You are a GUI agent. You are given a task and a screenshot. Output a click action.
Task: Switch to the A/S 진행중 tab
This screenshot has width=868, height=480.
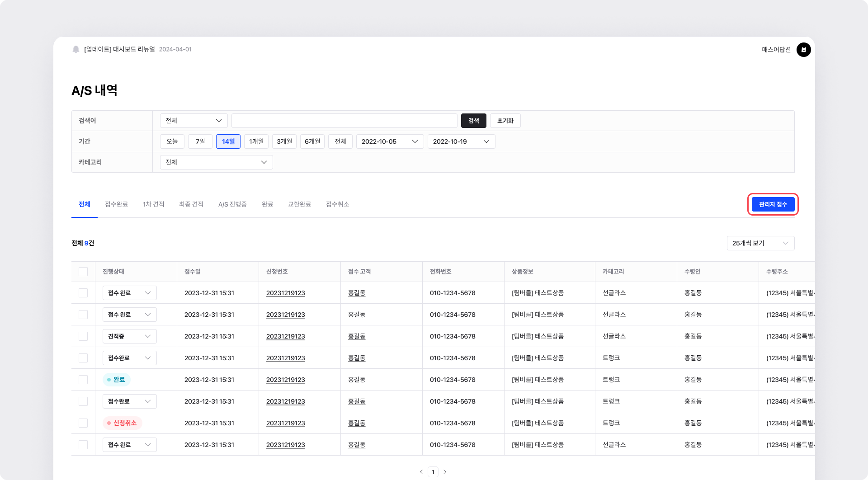[x=232, y=204]
